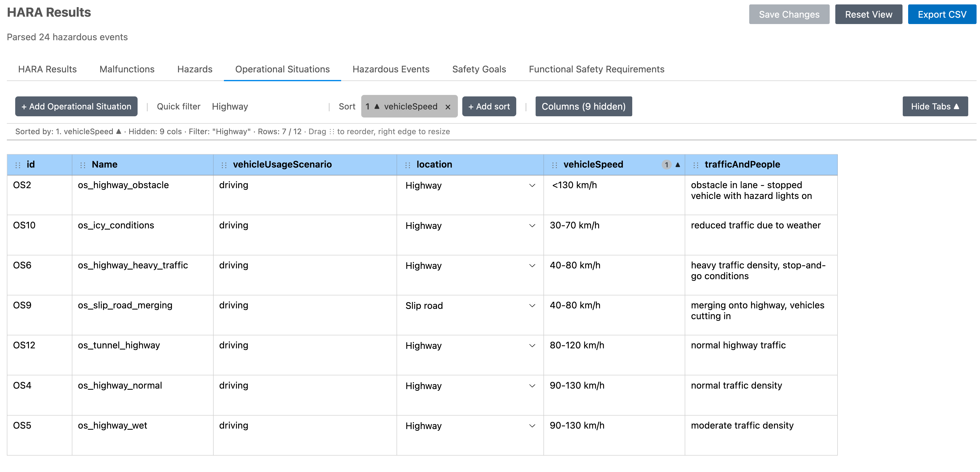Click the Name column grip icon
This screenshot has width=980, height=472.
pyautogui.click(x=83, y=165)
